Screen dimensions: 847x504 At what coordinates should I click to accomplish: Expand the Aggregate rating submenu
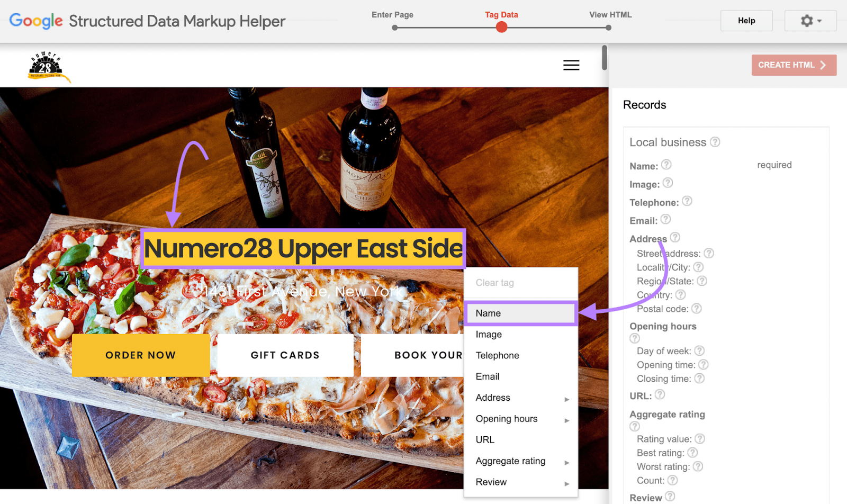coord(521,461)
